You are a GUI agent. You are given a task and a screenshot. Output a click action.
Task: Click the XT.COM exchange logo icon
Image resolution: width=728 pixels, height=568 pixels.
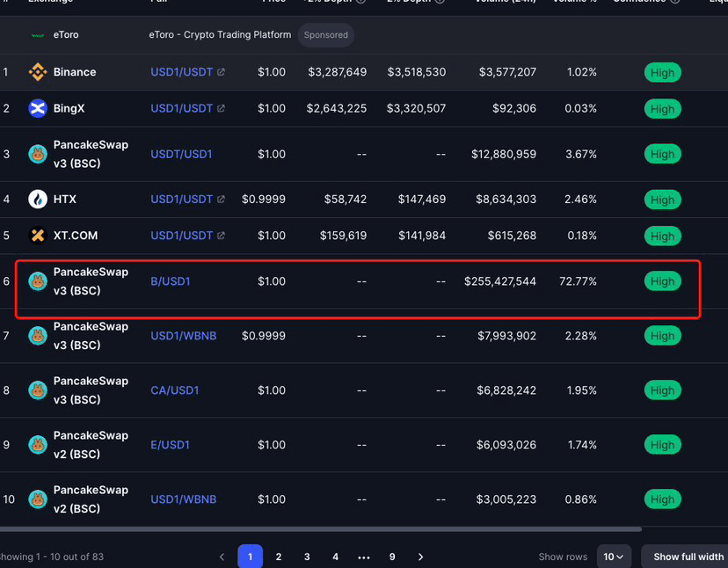(x=38, y=236)
